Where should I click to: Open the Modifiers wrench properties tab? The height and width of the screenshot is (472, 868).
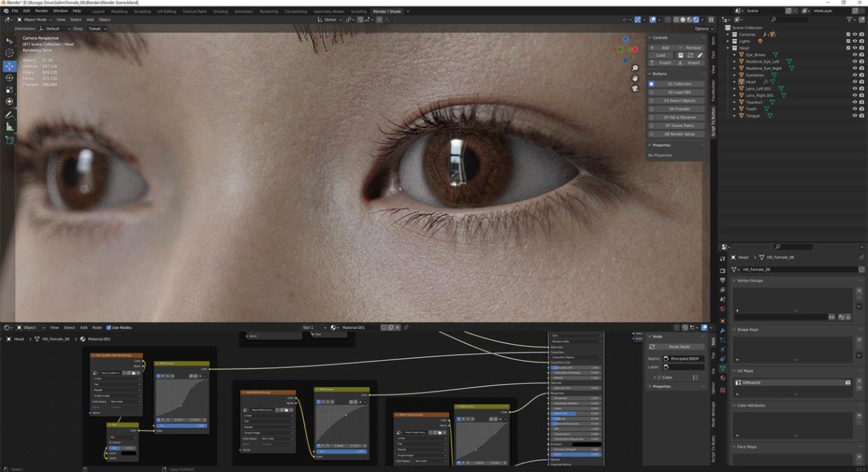[722, 329]
